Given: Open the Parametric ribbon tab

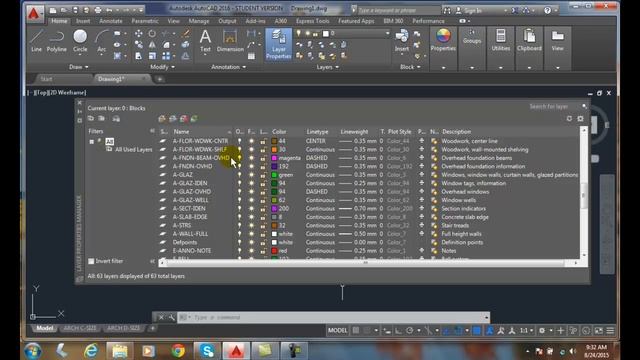Looking at the screenshot, I should [x=145, y=21].
